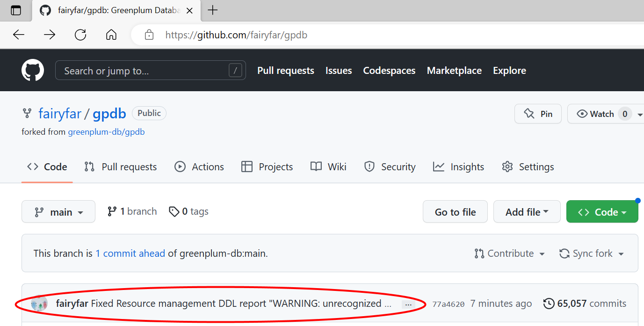Open the green Code dropdown
644x326 pixels.
tap(602, 212)
